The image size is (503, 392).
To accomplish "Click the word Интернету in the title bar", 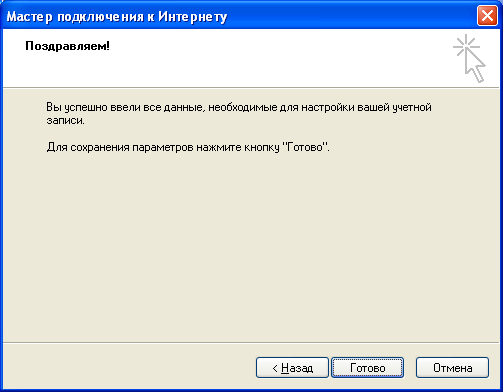I will [x=192, y=17].
